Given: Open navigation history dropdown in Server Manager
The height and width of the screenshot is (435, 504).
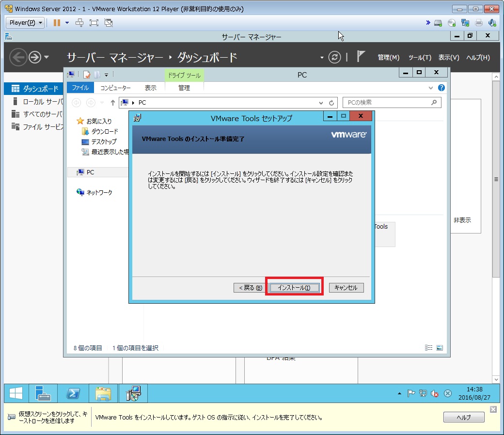Looking at the screenshot, I should point(47,57).
